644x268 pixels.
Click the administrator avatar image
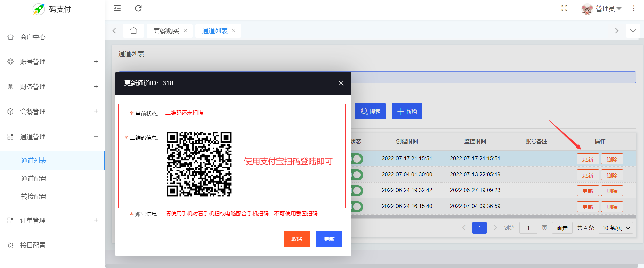(x=587, y=9)
